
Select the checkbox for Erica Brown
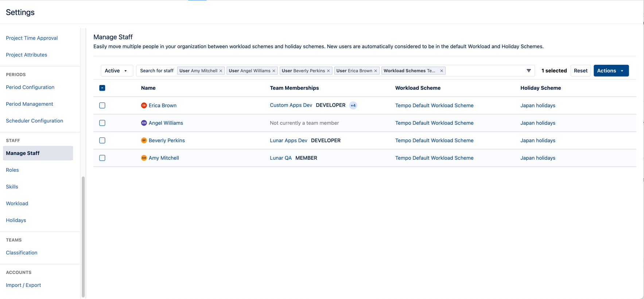(x=102, y=105)
